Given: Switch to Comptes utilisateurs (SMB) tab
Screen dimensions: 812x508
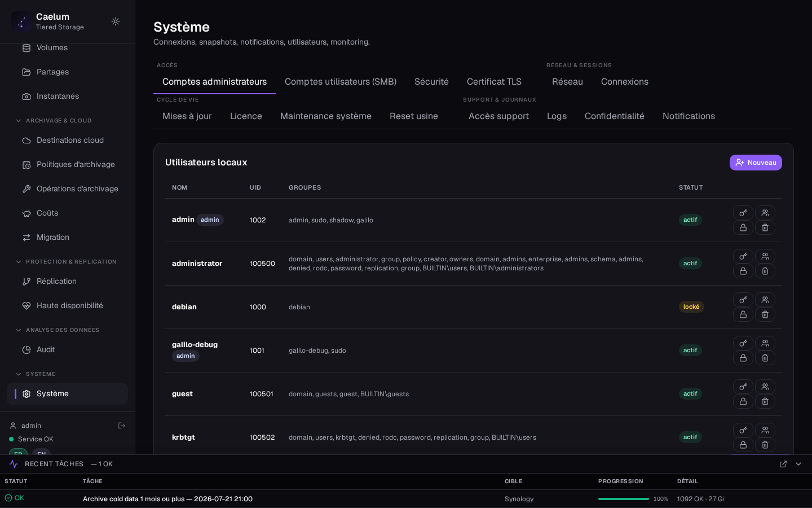Looking at the screenshot, I should 341,82.
